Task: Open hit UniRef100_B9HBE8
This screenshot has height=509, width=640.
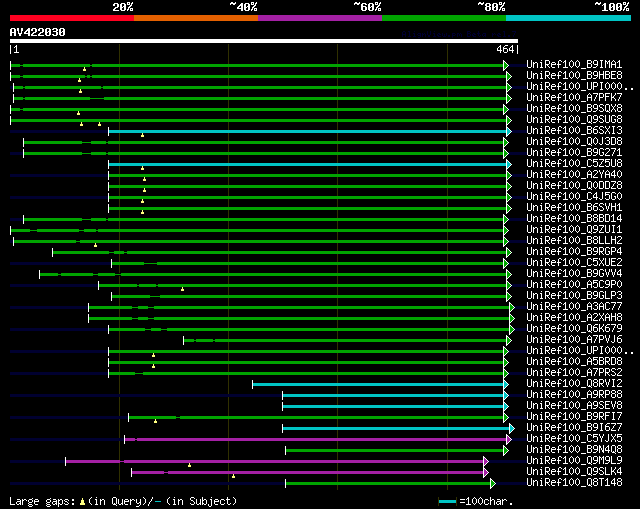Action: (x=574, y=76)
